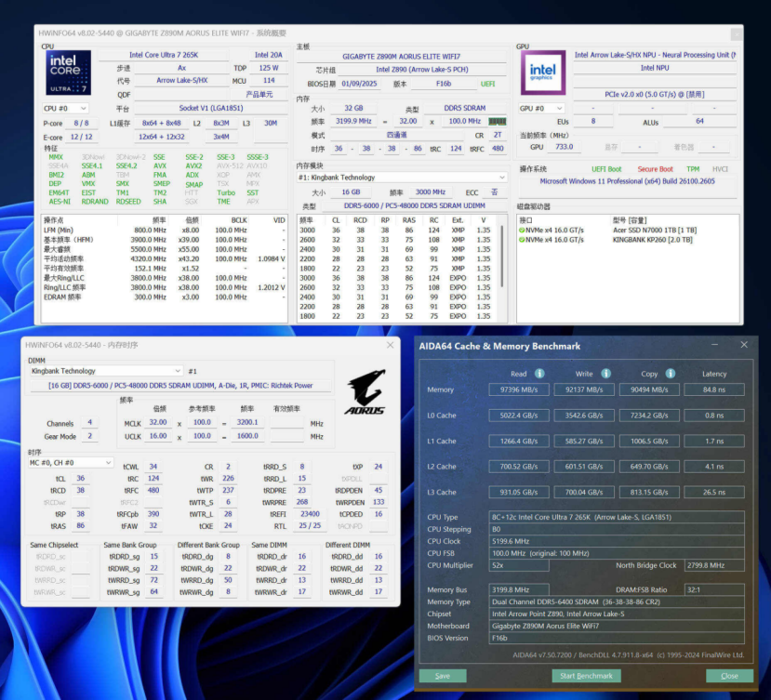The image size is (771, 700).
Task: Select the Memory Write value 92137 MB/s
Action: 584,390
